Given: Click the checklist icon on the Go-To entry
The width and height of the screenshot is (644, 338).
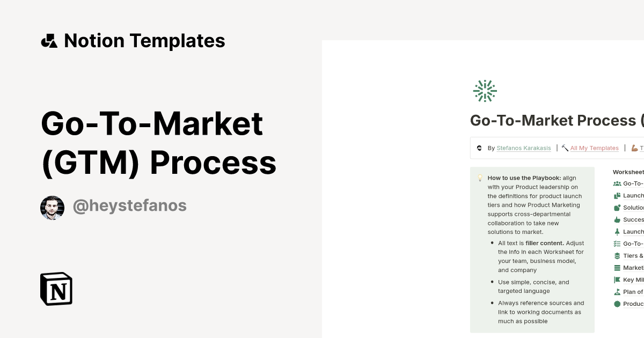Looking at the screenshot, I should point(617,243).
